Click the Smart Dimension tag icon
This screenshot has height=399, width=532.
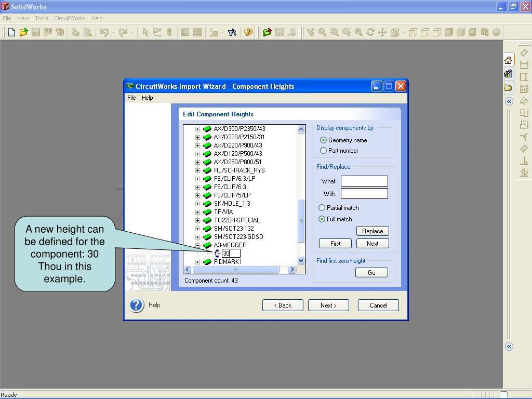click(x=524, y=53)
